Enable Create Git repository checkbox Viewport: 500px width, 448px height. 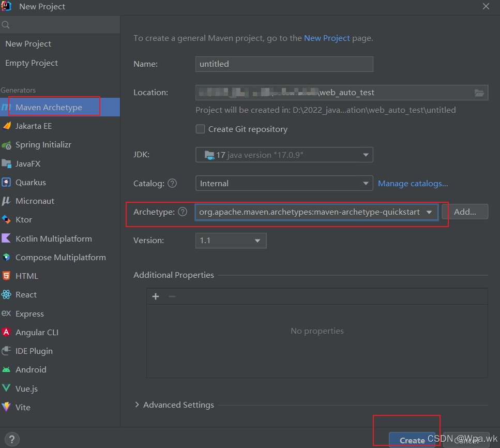200,129
